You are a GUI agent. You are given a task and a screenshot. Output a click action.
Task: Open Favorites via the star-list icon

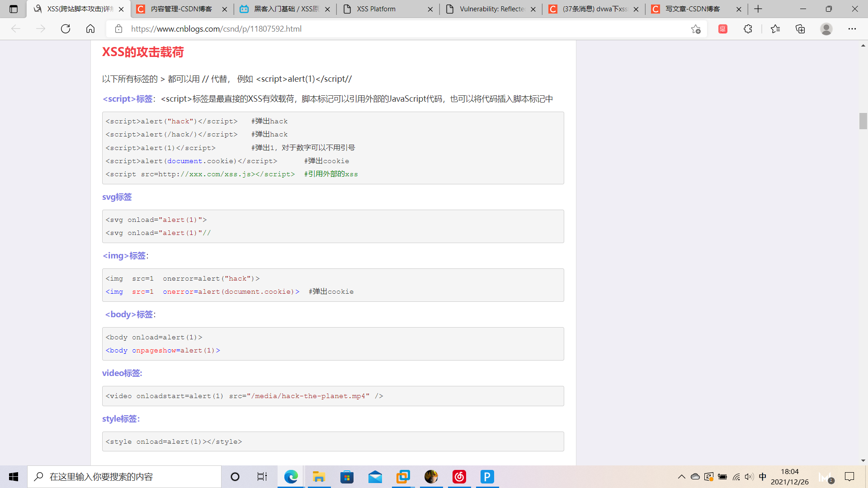click(x=775, y=28)
